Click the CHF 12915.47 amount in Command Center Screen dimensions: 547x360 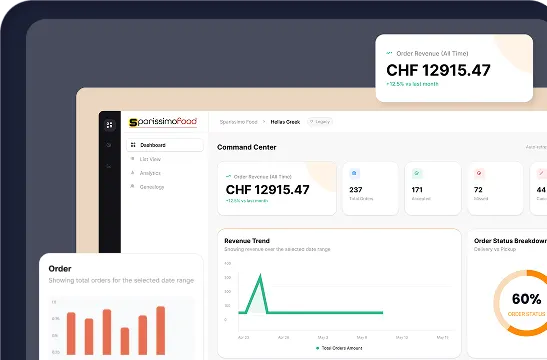coord(268,190)
